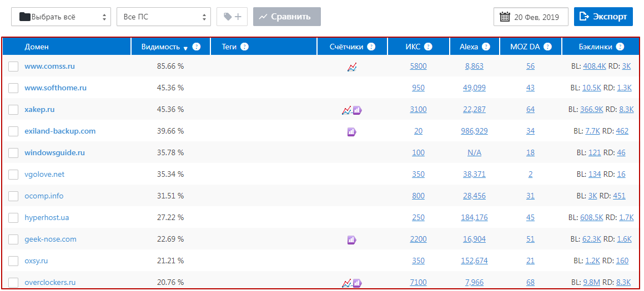Click referring domains 451 for ocomp.info
This screenshot has height=291, width=644.
tap(619, 196)
